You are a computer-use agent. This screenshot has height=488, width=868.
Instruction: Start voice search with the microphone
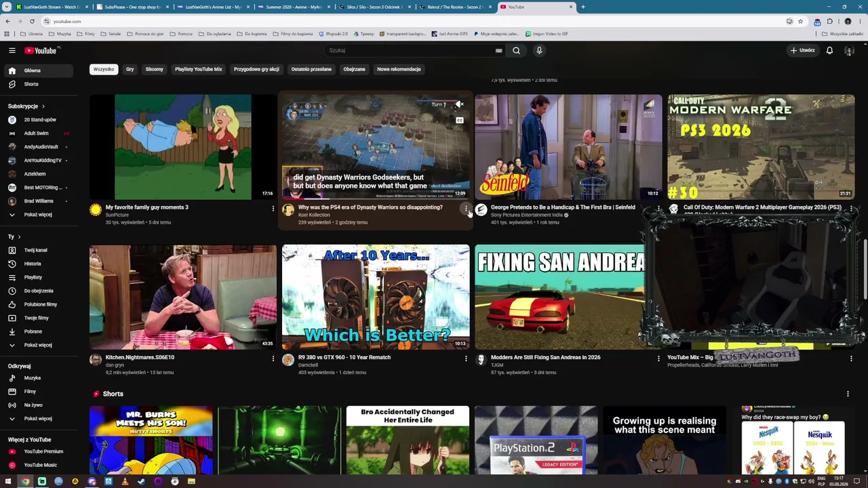click(x=539, y=50)
